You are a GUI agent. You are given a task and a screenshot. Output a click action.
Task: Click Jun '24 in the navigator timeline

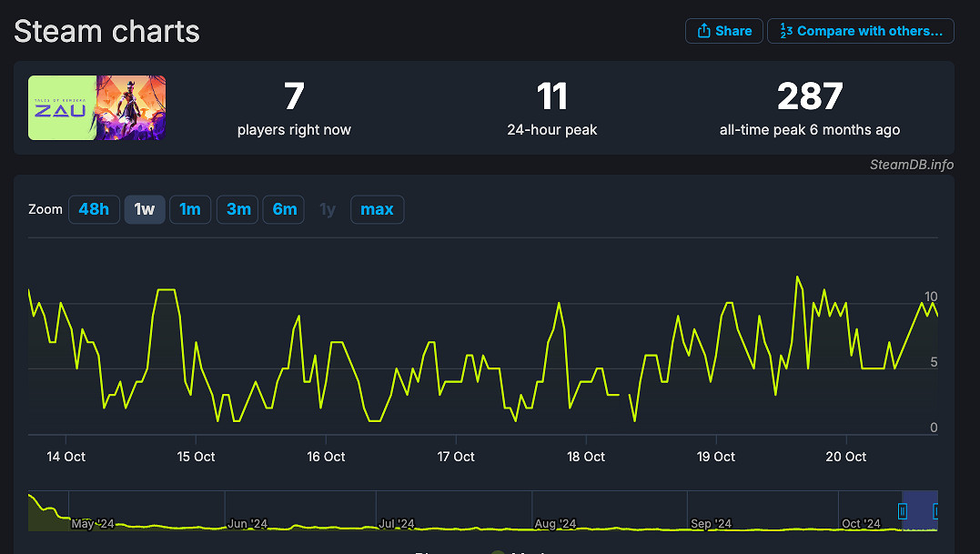[247, 524]
